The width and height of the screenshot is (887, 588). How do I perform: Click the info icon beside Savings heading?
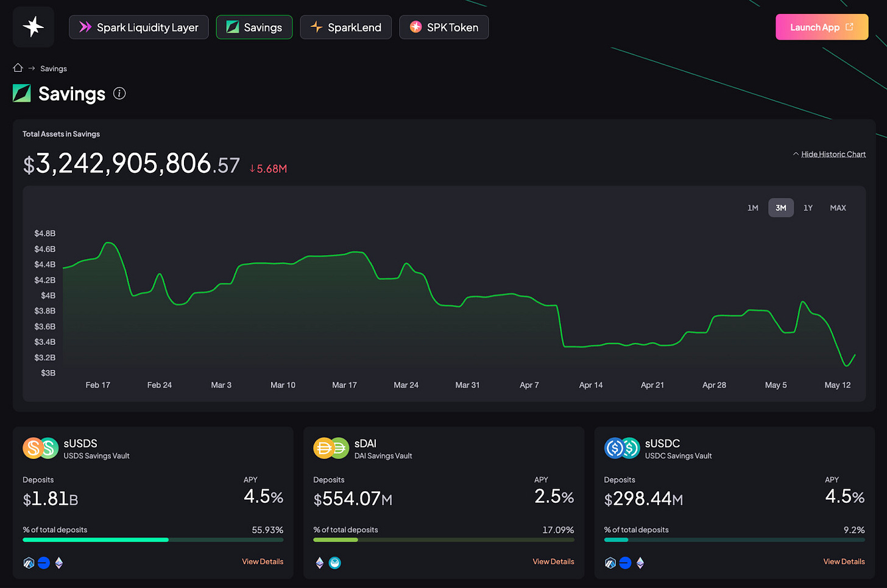(x=119, y=94)
